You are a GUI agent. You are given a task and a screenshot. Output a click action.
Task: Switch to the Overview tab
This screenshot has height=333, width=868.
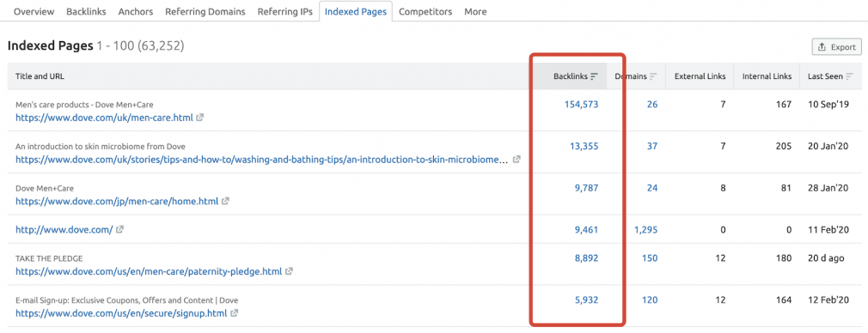(34, 11)
